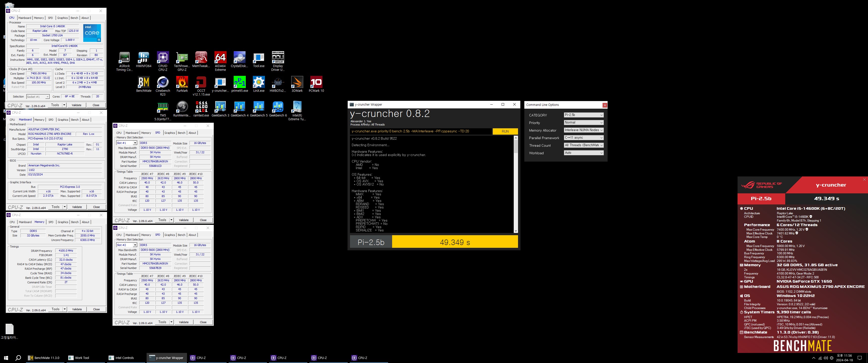Launch HWBOTx265 desktop shortcut

(x=278, y=84)
